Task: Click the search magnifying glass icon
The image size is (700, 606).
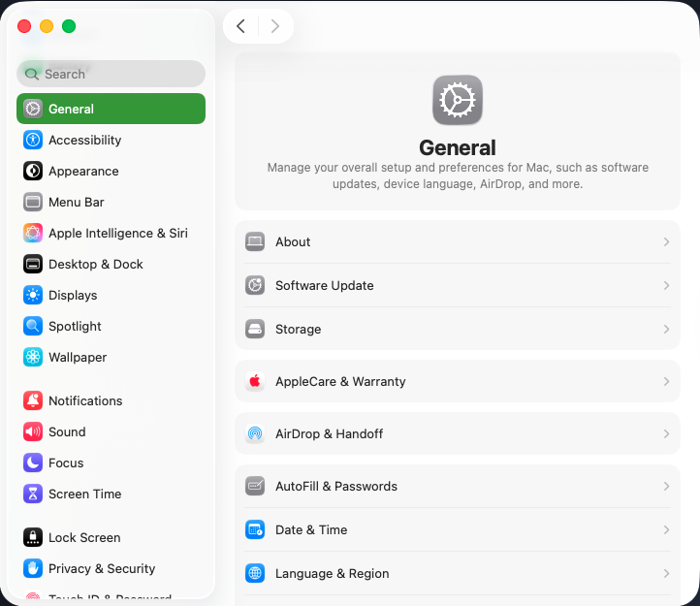Action: tap(32, 74)
